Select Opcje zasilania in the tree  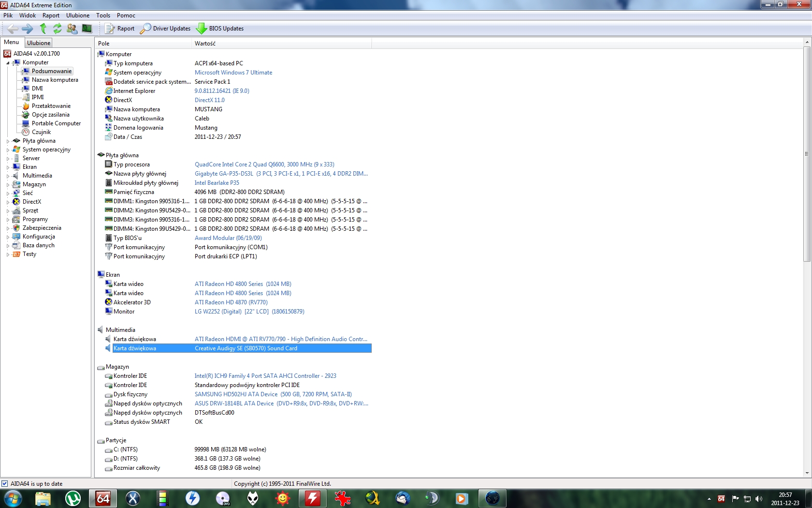pos(51,115)
